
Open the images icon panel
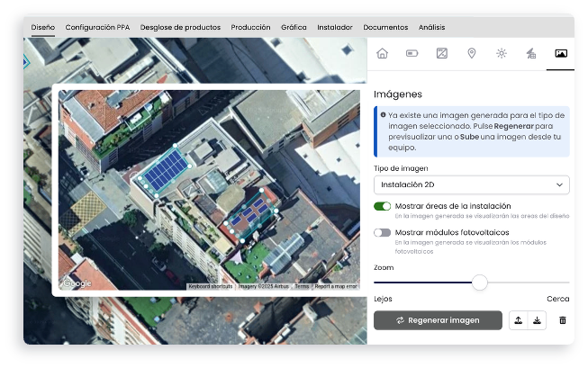(561, 54)
